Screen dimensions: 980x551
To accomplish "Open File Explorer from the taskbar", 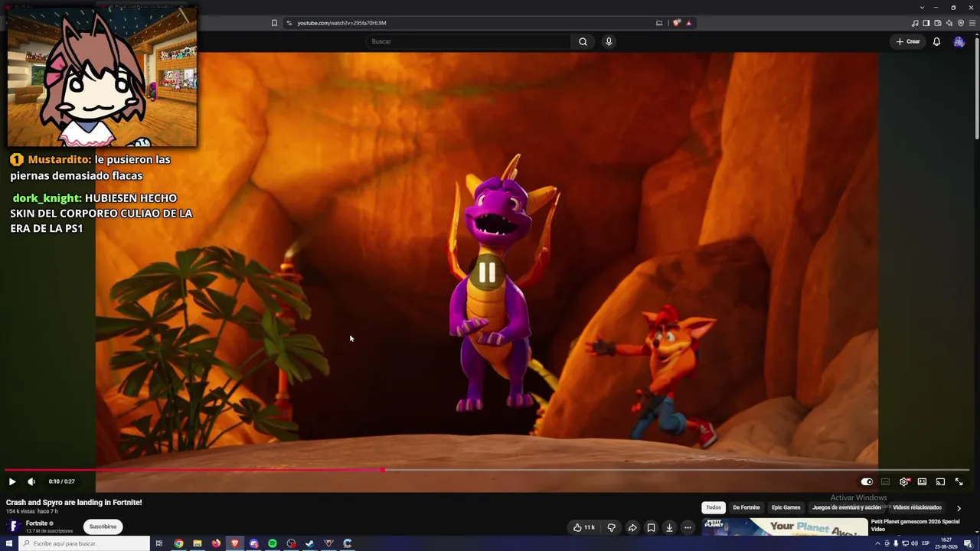I will 198,543.
